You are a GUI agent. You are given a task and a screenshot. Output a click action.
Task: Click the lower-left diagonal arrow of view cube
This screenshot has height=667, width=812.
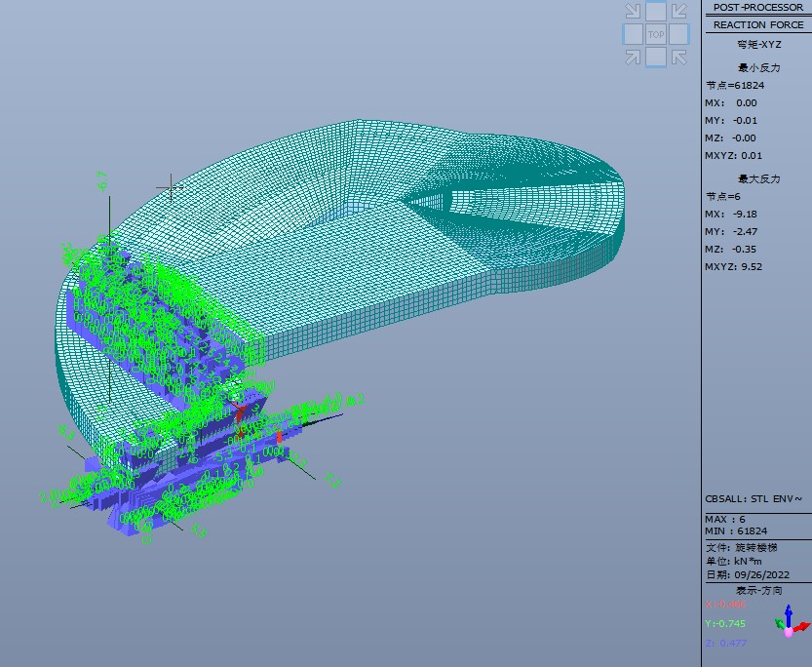(633, 57)
